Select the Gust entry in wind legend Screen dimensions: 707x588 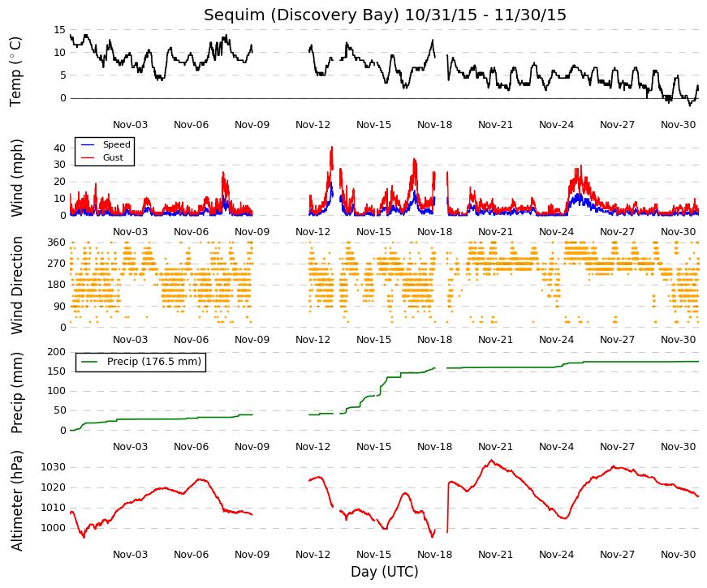click(x=113, y=157)
